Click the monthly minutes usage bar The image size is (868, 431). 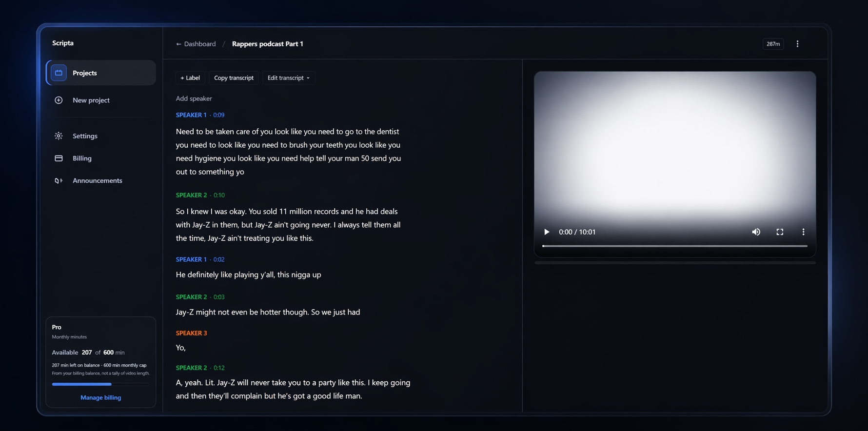(101, 384)
